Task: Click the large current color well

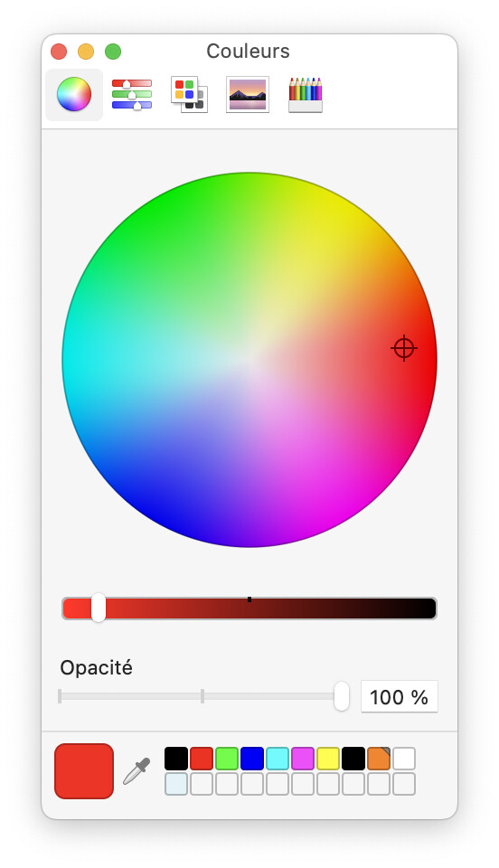Action: click(x=84, y=771)
